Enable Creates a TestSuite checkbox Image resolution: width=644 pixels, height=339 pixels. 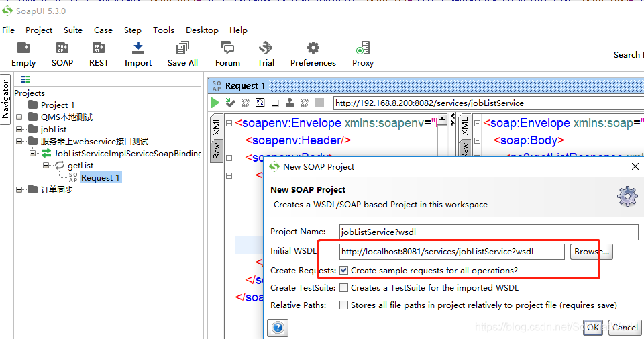pyautogui.click(x=343, y=287)
